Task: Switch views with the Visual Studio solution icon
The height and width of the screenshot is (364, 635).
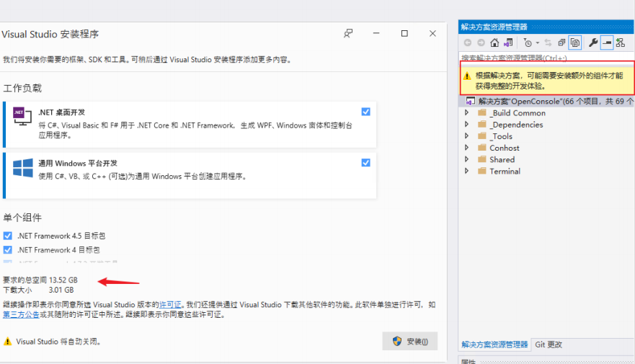Action: coord(509,43)
